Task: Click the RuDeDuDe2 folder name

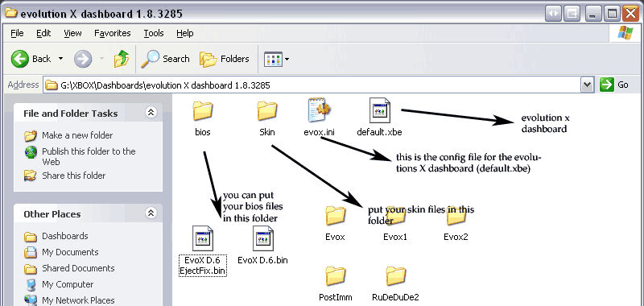Action: [x=396, y=297]
